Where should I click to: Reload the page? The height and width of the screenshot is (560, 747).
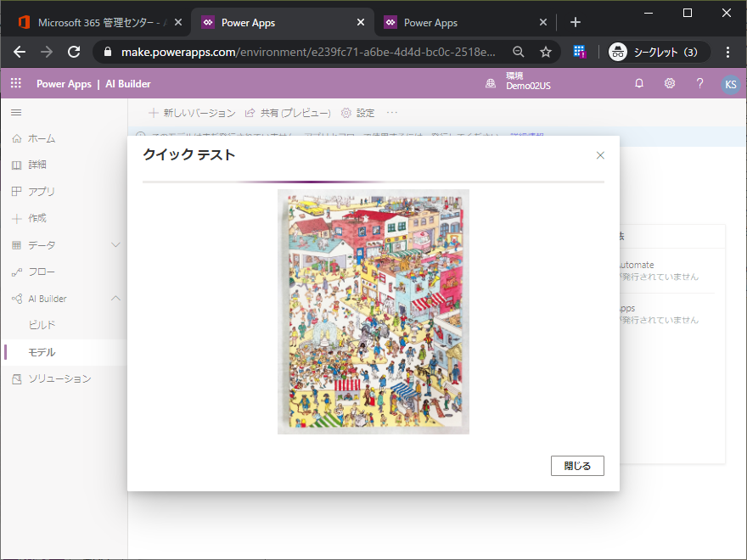pos(74,52)
